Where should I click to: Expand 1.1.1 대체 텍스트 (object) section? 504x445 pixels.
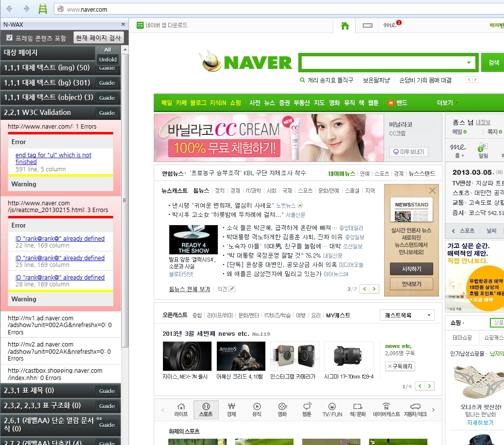(49, 98)
